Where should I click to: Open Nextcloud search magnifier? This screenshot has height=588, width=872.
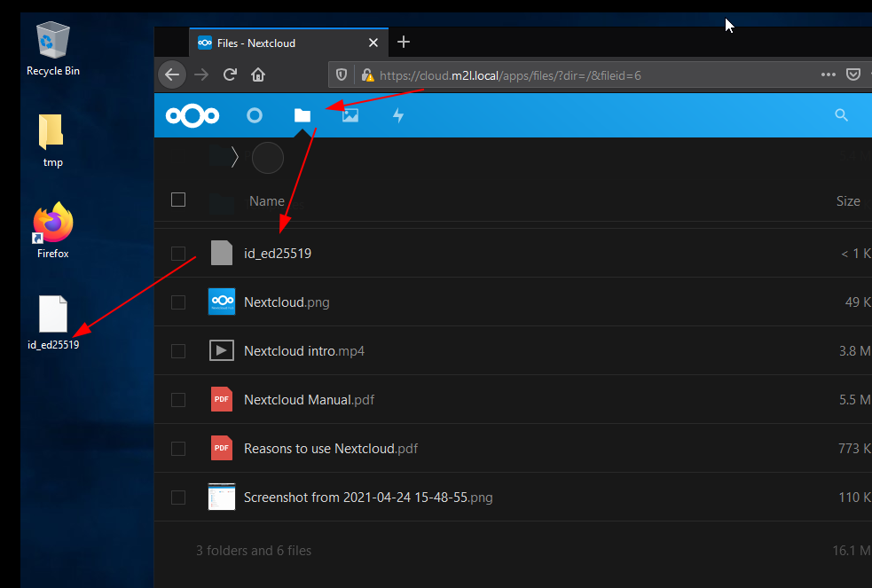[842, 115]
